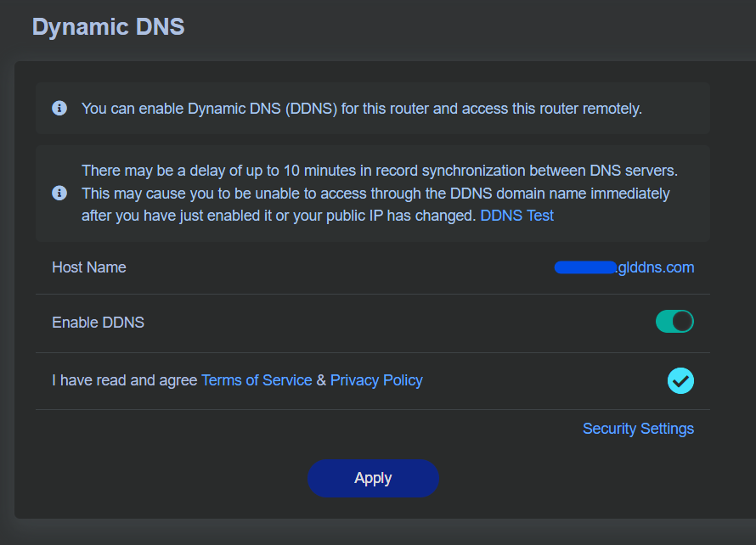Open Security Settings

(638, 429)
